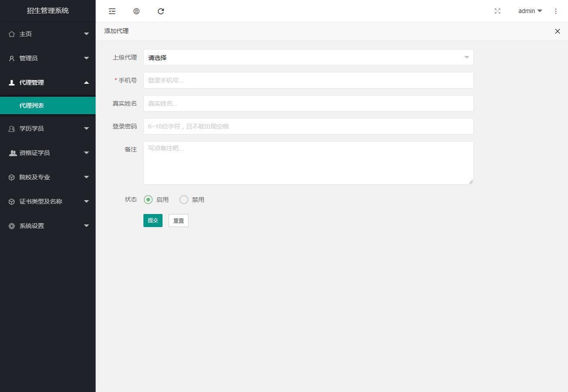Click the gear icon beside 系统设置
Screen dimensions: 568x392
click(x=12, y=226)
